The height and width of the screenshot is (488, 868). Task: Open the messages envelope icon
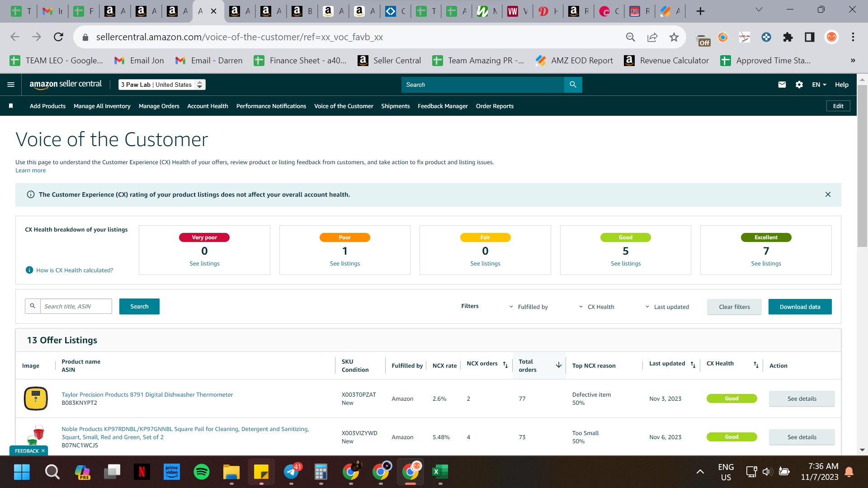click(x=782, y=85)
